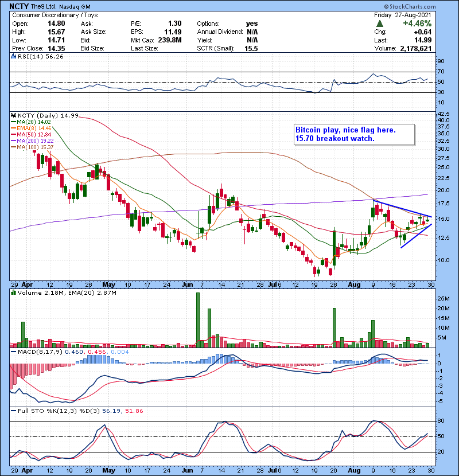Click the P/E value 1.30
459x476 pixels.
[x=174, y=24]
